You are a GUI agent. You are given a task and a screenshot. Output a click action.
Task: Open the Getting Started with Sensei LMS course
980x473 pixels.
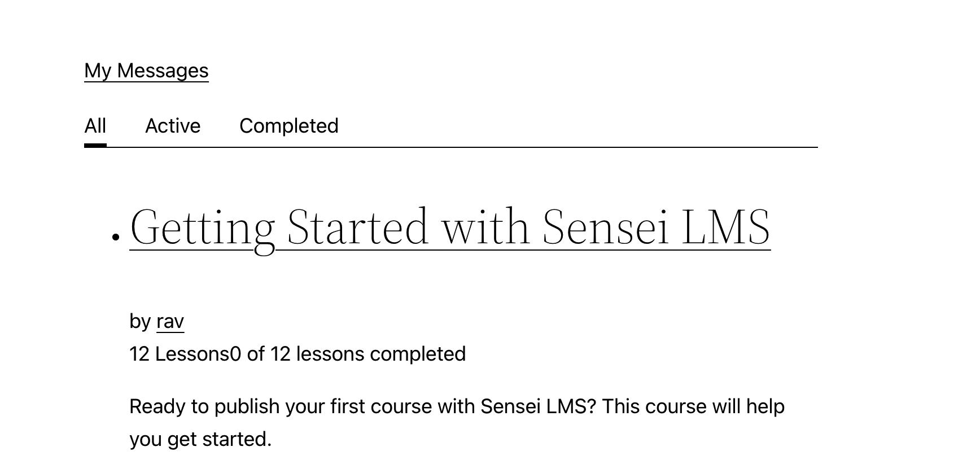450,226
